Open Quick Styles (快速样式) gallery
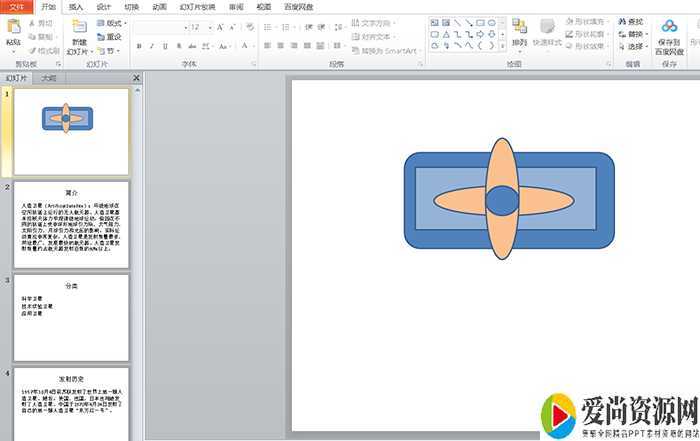Screen dimensions: 700x441 click(x=546, y=28)
